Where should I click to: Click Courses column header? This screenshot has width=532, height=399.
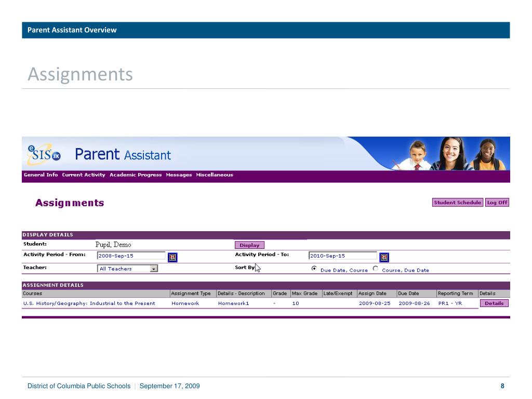point(96,294)
